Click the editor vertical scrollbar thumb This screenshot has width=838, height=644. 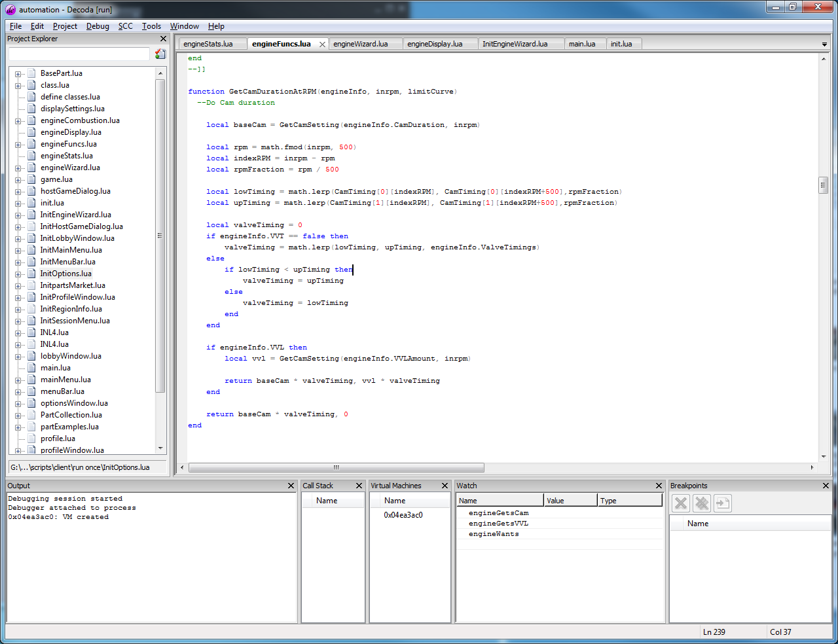click(x=824, y=185)
